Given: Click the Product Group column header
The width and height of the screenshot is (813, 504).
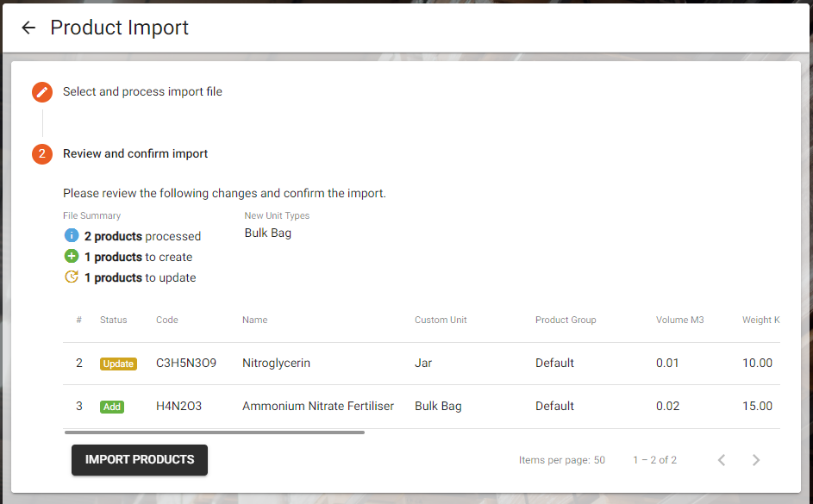Looking at the screenshot, I should point(566,320).
